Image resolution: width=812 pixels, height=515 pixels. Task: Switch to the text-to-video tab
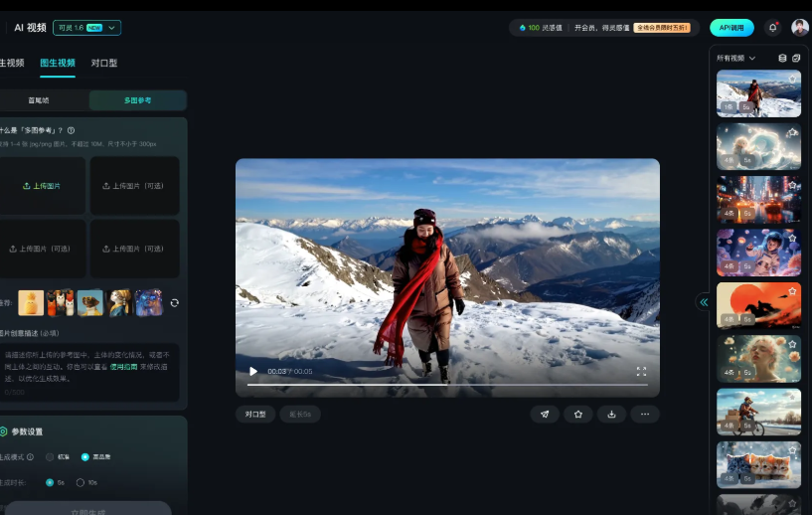pyautogui.click(x=12, y=63)
